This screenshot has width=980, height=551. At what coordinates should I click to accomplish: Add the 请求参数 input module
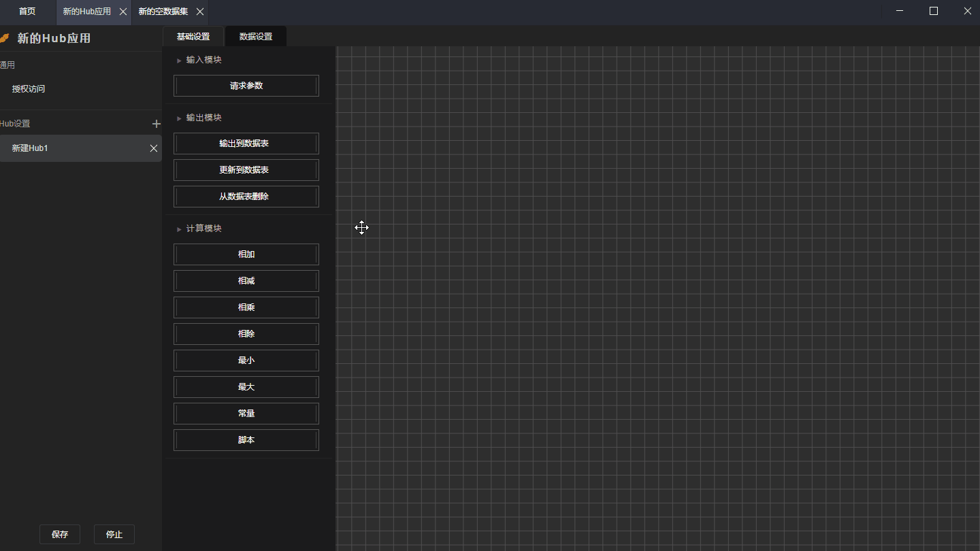coord(246,86)
